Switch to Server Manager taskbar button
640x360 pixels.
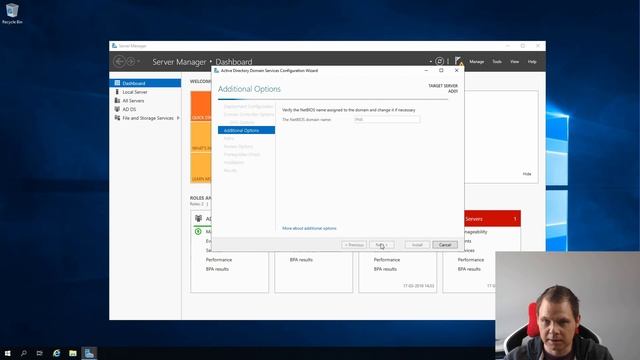pos(89,353)
